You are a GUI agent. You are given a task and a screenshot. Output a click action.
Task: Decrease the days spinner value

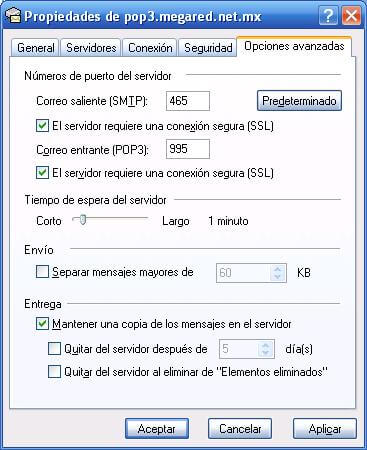[266, 353]
